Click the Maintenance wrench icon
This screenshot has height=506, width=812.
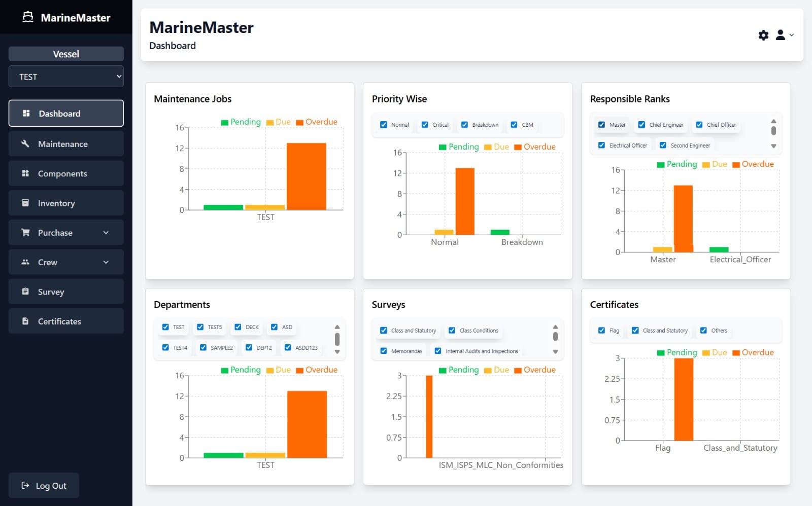click(25, 144)
